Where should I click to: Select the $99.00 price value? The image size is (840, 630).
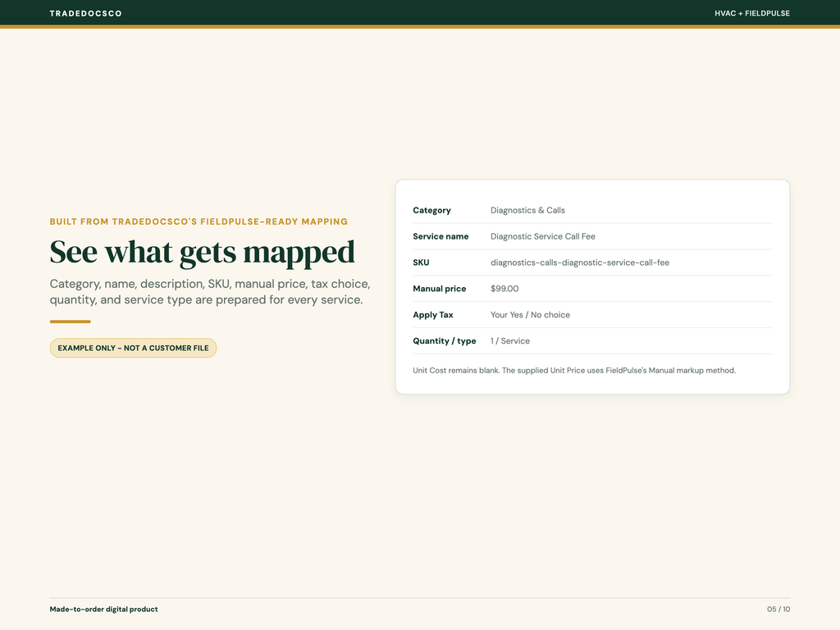(504, 289)
